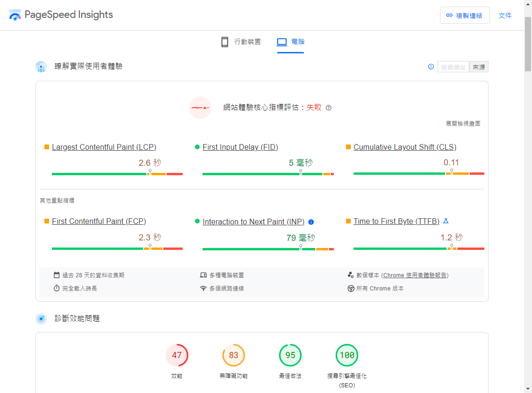Click the orange square marker beside CLS

pos(348,147)
